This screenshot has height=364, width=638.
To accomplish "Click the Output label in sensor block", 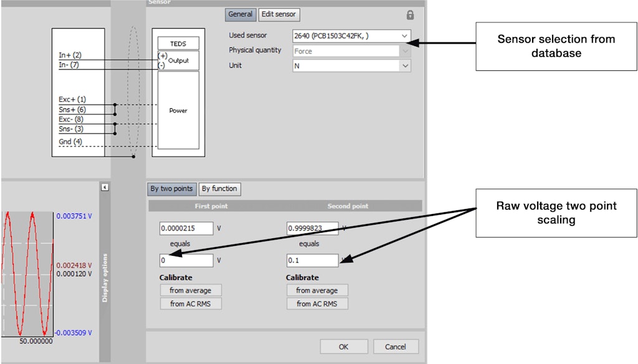I will [x=179, y=60].
